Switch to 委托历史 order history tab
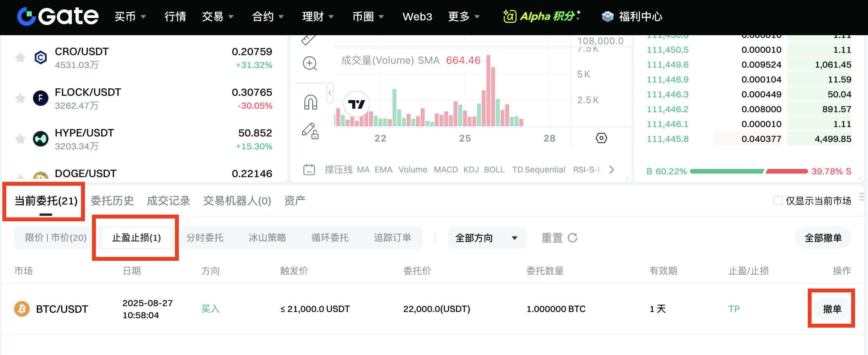Viewport: 868px width, 355px height. 112,201
